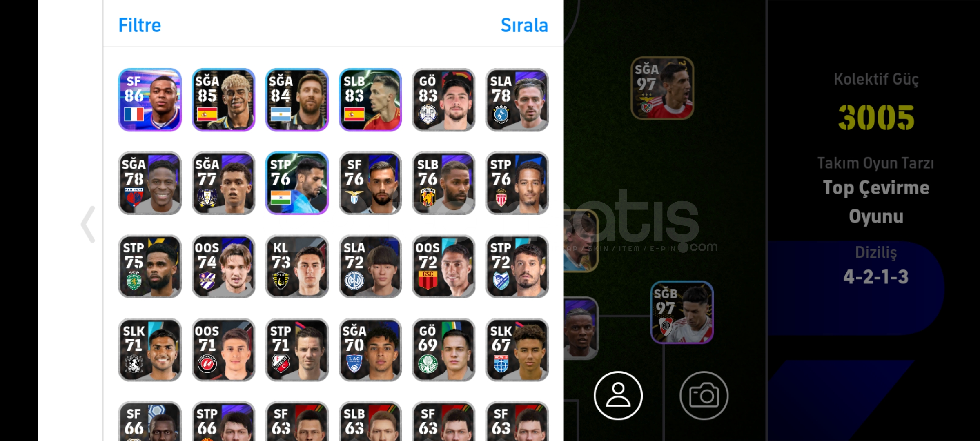Select the GÖ 83 player card
This screenshot has width=980, height=441.
click(x=443, y=100)
